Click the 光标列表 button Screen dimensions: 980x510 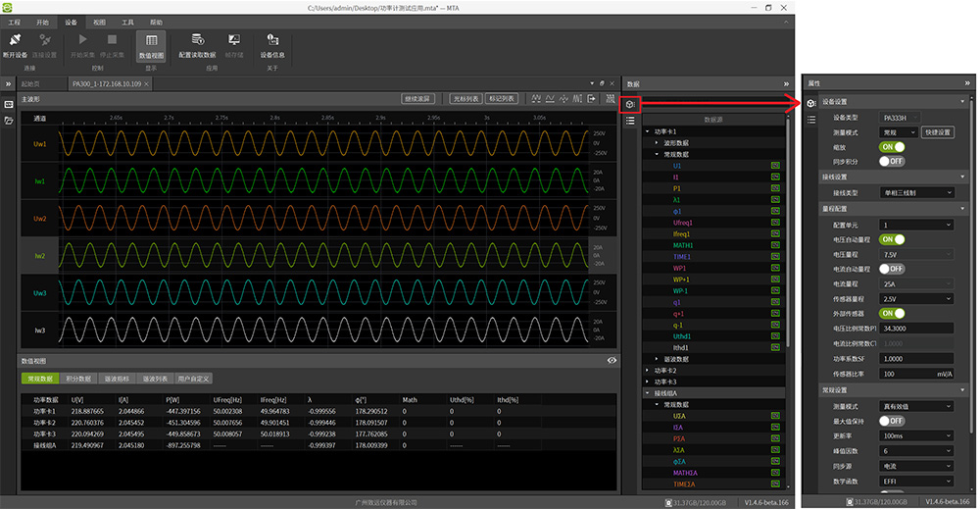click(x=465, y=99)
